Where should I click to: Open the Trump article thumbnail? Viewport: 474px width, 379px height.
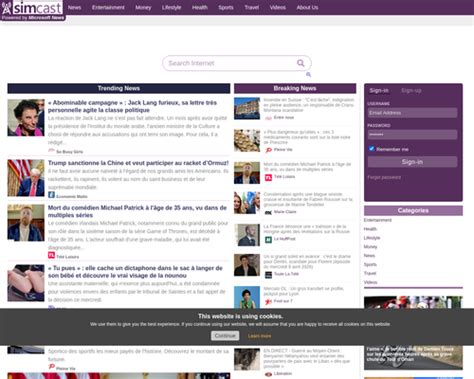tap(26, 178)
